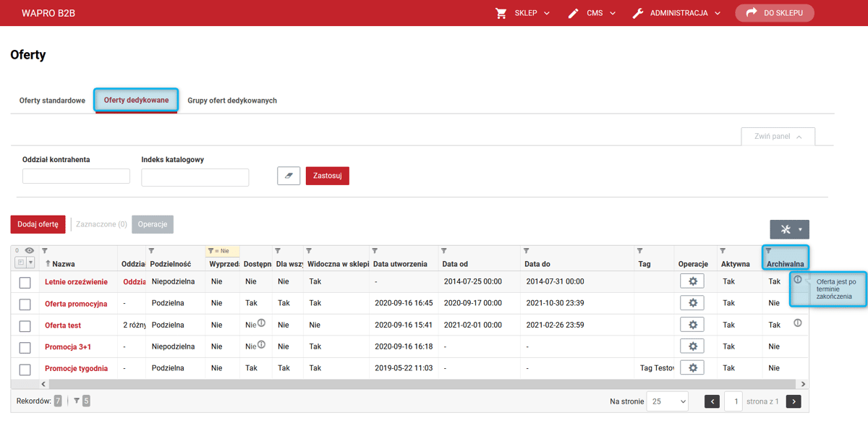Check the box for Promocje tygodnia
Viewport: 868px width, 426px height.
click(x=25, y=370)
